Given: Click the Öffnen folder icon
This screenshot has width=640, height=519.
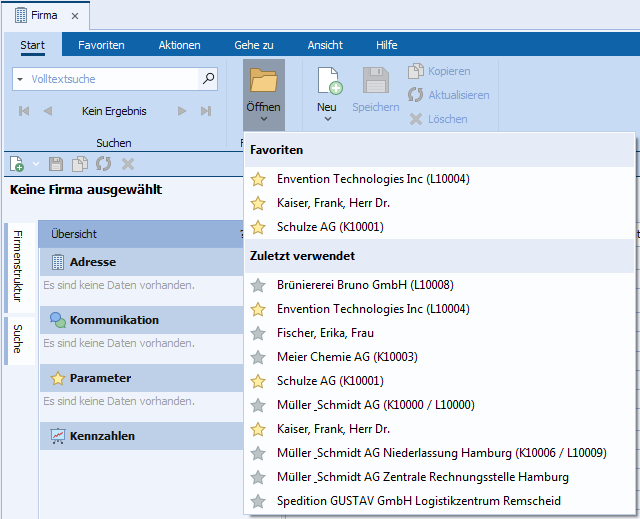Looking at the screenshot, I should click(263, 80).
